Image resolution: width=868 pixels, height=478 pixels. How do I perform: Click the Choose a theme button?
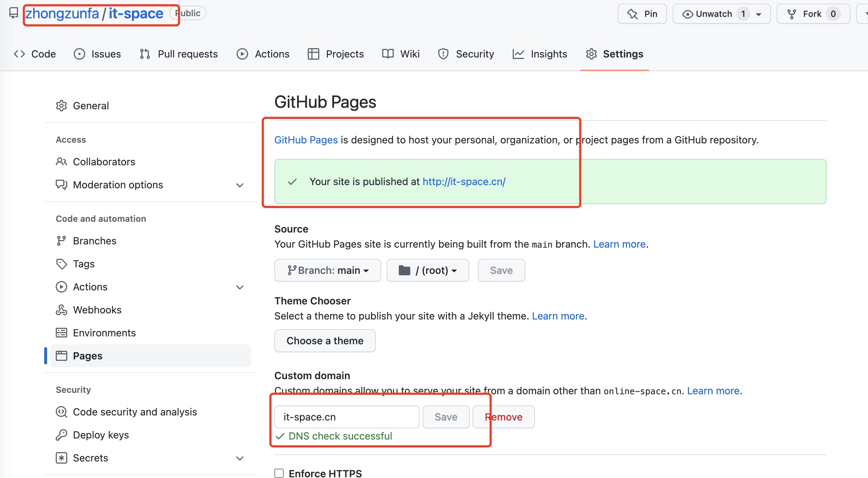click(x=325, y=341)
